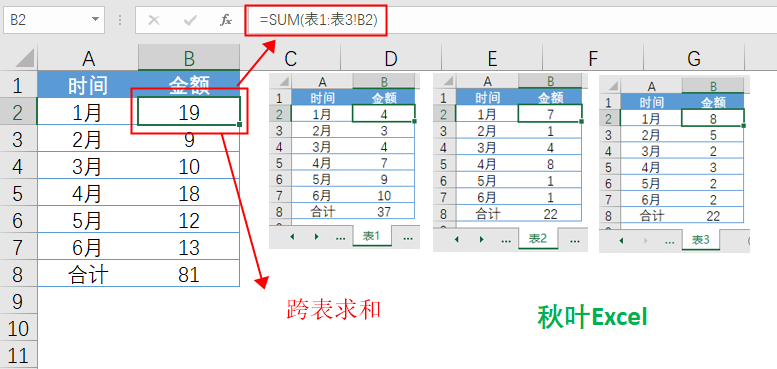The width and height of the screenshot is (777, 369).
Task: Click 表1 image total value 37
Action: pyautogui.click(x=384, y=211)
